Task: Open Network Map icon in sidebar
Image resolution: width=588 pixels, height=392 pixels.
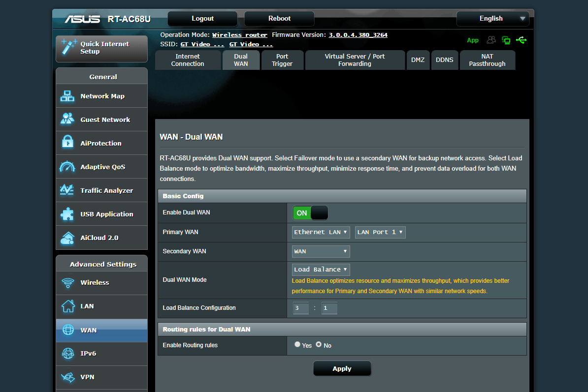Action: tap(67, 96)
